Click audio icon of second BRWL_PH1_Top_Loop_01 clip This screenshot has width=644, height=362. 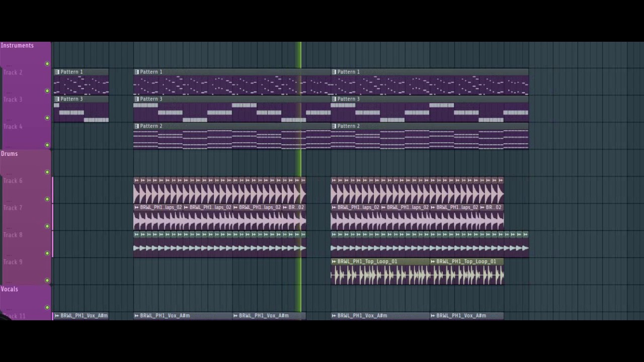[x=433, y=261]
